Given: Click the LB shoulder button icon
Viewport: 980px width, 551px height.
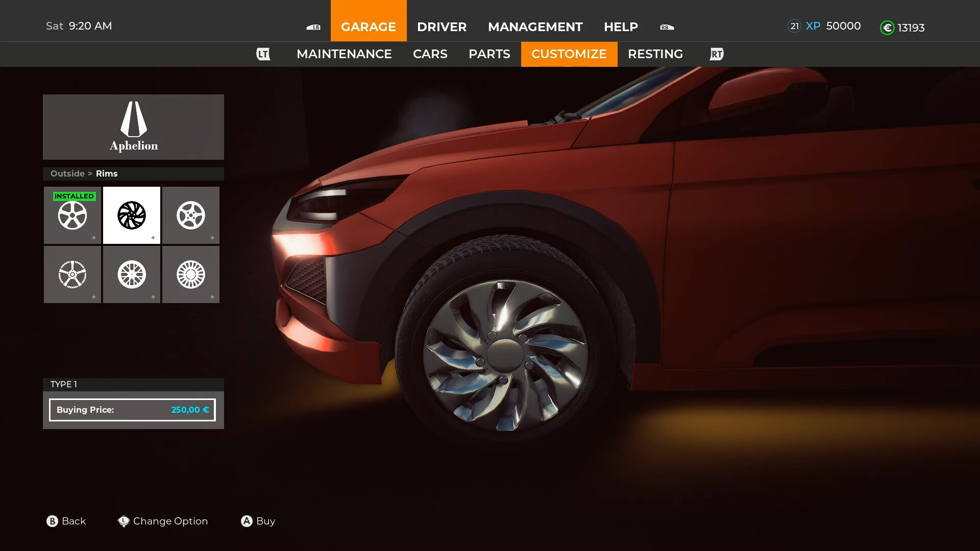Looking at the screenshot, I should click(x=314, y=27).
